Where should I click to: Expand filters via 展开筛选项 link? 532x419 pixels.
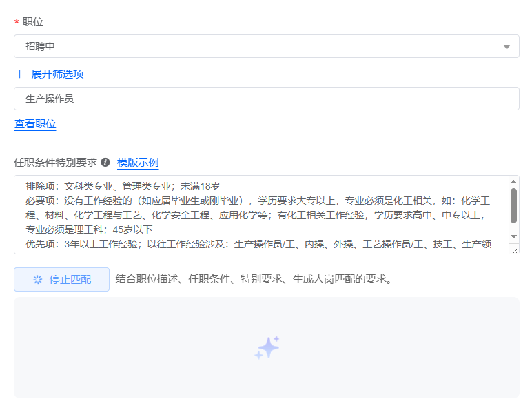pos(57,74)
